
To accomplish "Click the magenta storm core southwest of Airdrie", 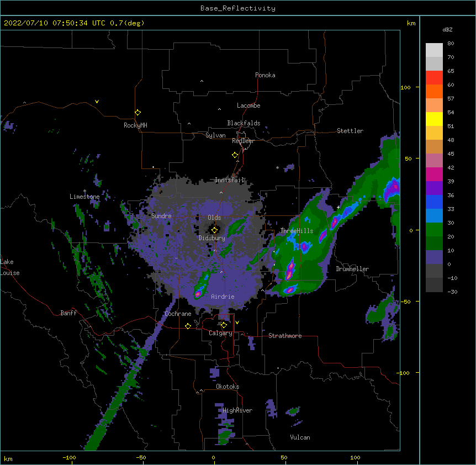I will coord(198,293).
